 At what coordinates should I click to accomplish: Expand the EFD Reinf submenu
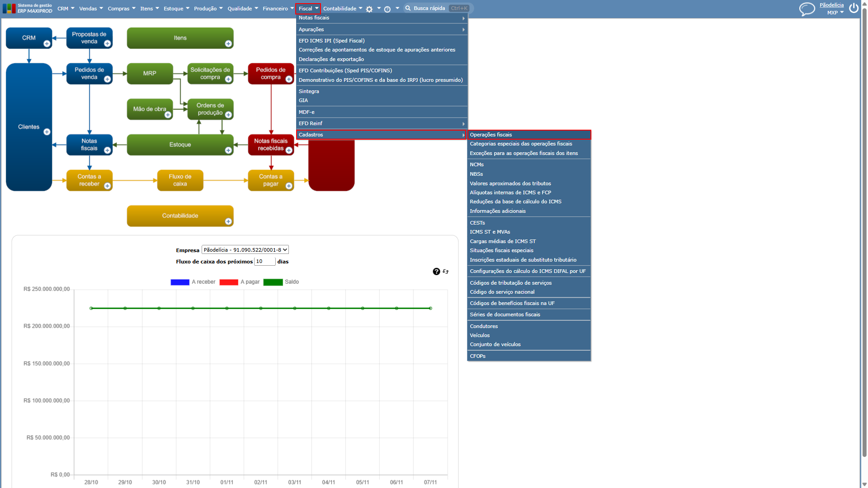click(x=382, y=123)
